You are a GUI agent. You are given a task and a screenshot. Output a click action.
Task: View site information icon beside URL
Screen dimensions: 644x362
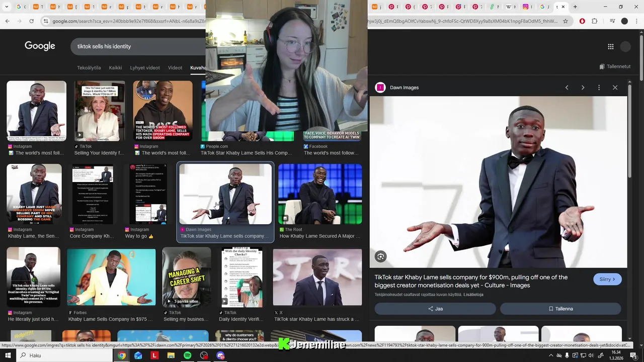point(46,21)
